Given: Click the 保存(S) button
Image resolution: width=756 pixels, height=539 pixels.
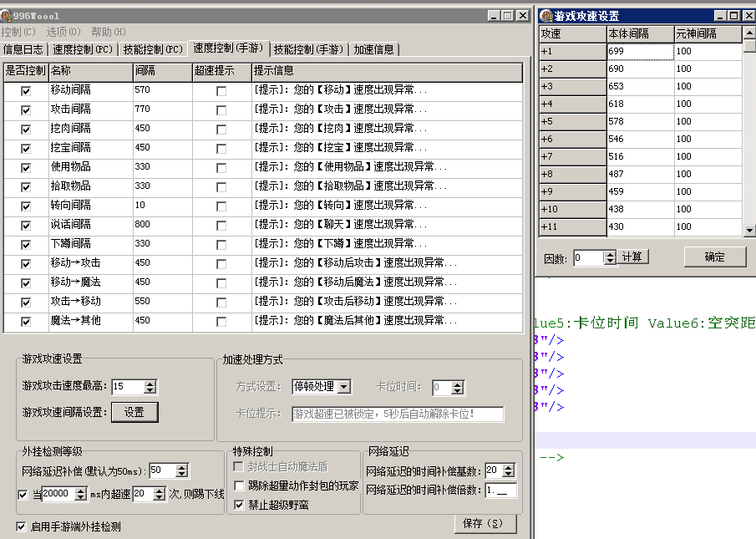Looking at the screenshot, I should pyautogui.click(x=485, y=524).
